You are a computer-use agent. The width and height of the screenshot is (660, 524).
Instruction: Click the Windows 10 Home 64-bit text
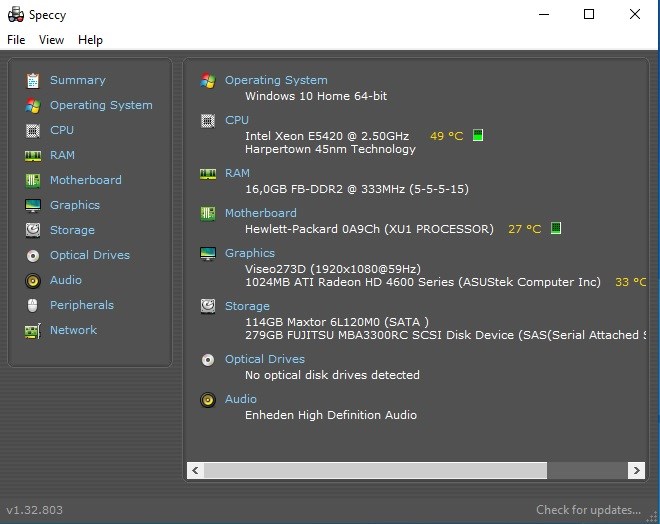point(316,96)
